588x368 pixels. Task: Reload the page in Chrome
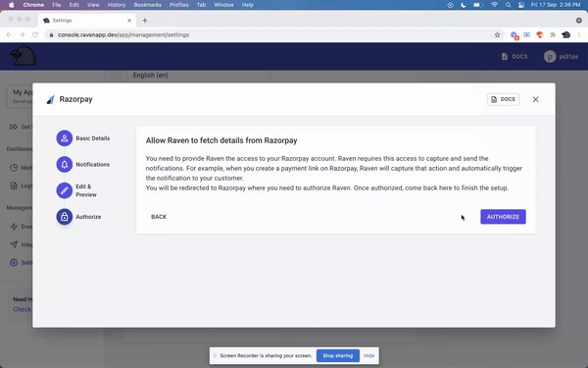click(35, 34)
